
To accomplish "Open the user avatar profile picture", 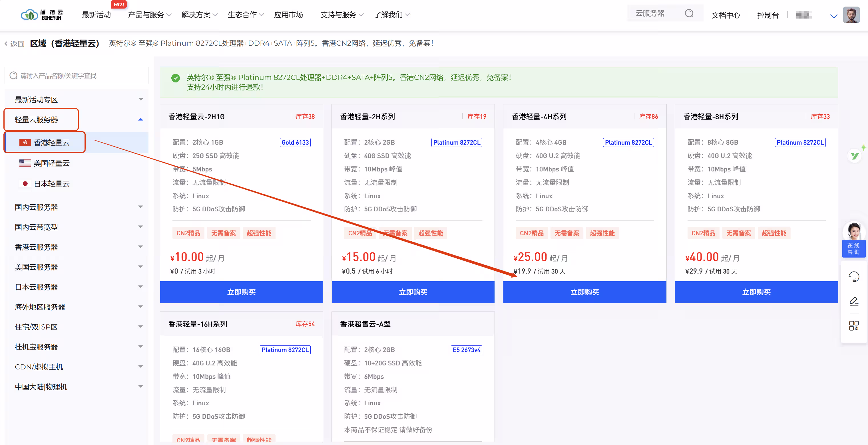I will (x=851, y=15).
